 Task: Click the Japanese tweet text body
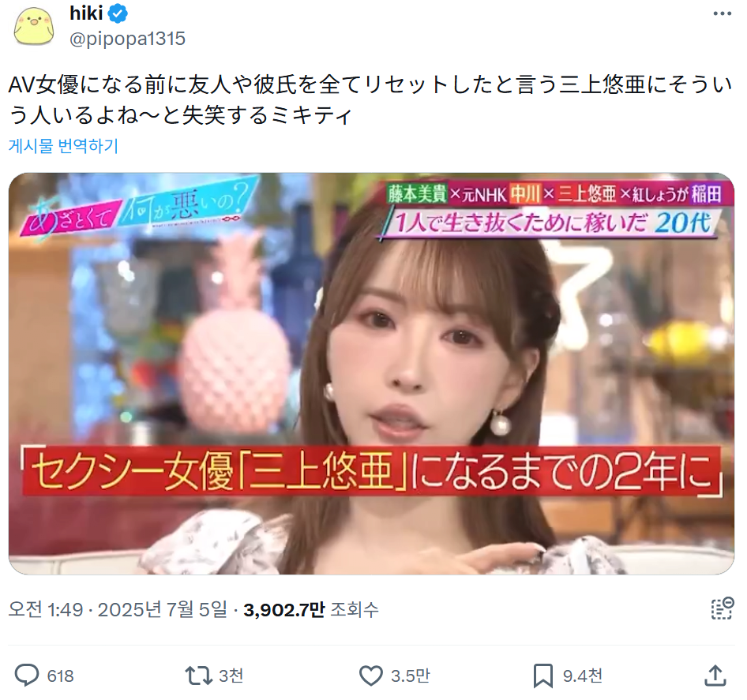pos(370,100)
